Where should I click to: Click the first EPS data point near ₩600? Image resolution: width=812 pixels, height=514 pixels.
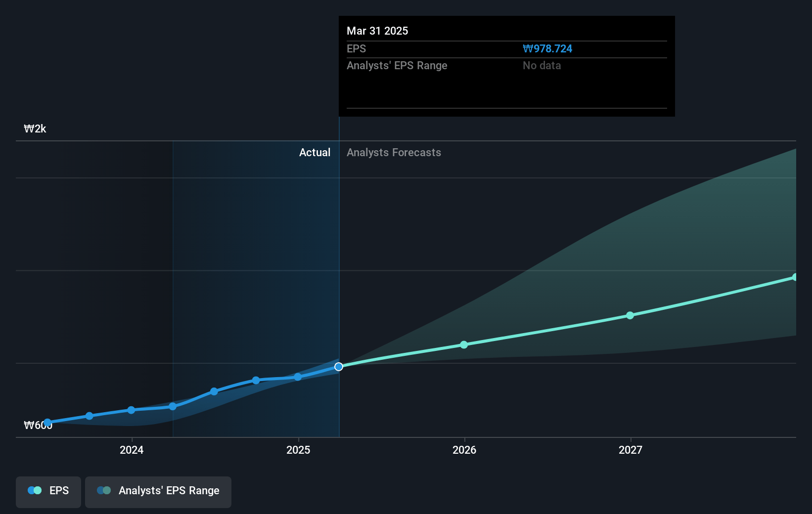click(x=47, y=423)
